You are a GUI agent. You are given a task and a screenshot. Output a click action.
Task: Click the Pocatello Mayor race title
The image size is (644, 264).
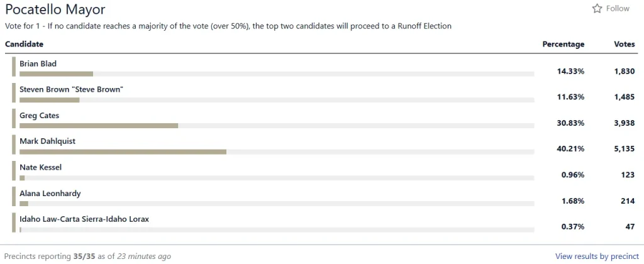(x=55, y=9)
